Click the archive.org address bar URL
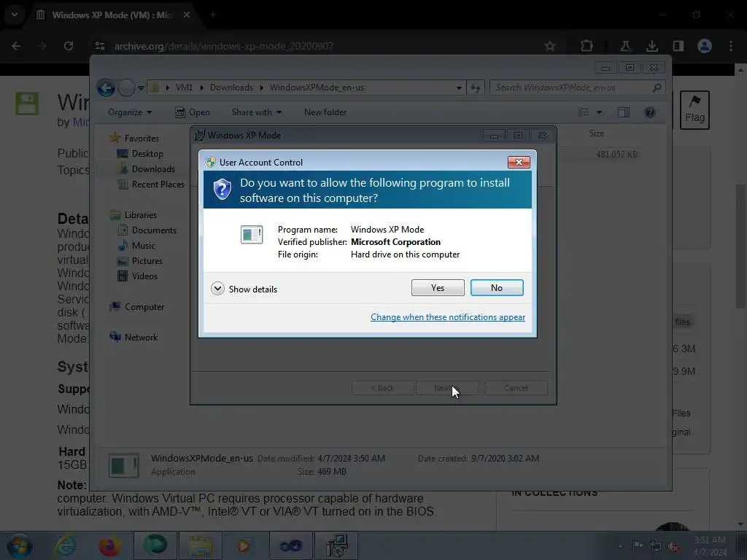747x560 pixels. [223, 46]
